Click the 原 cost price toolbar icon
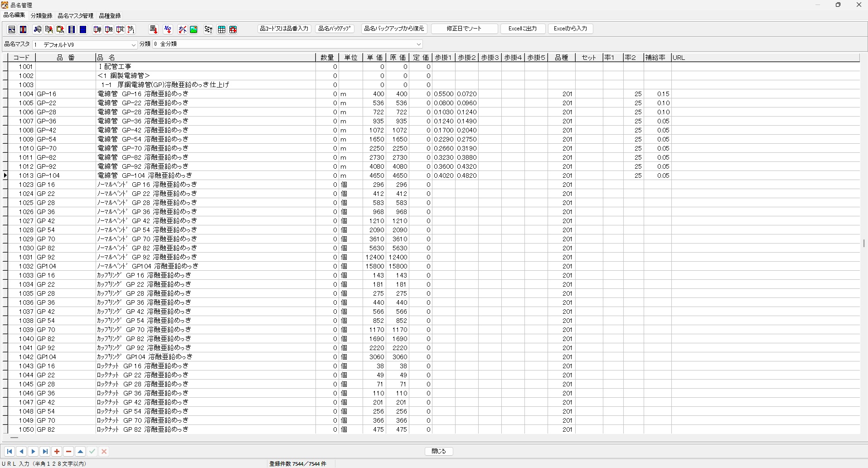868x468 pixels. pos(109,29)
